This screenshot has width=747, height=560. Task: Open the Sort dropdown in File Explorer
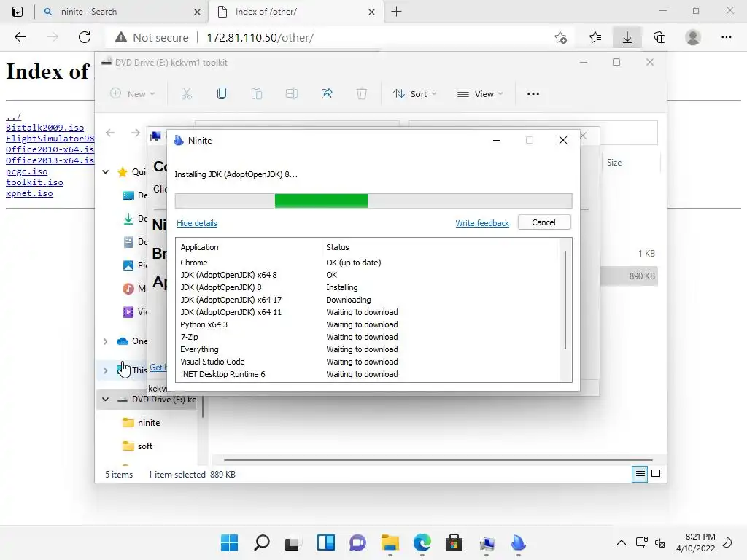coord(414,94)
